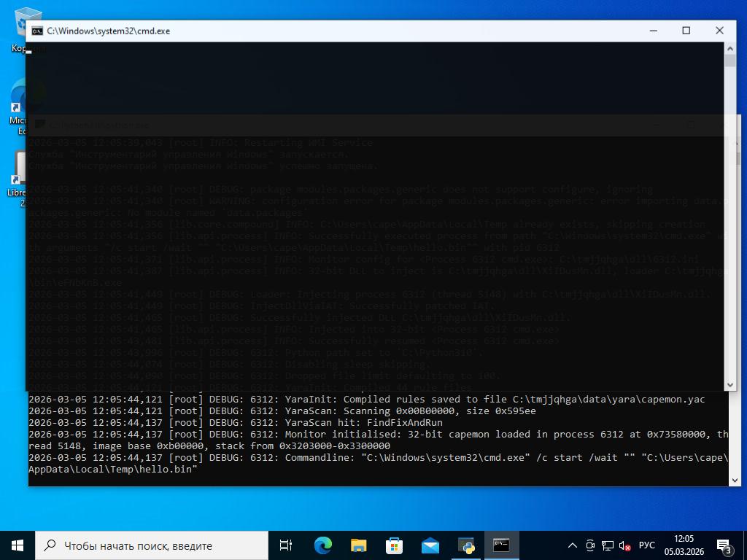The width and height of the screenshot is (747, 560).
Task: Open the Windows Start menu
Action: pos(18,545)
